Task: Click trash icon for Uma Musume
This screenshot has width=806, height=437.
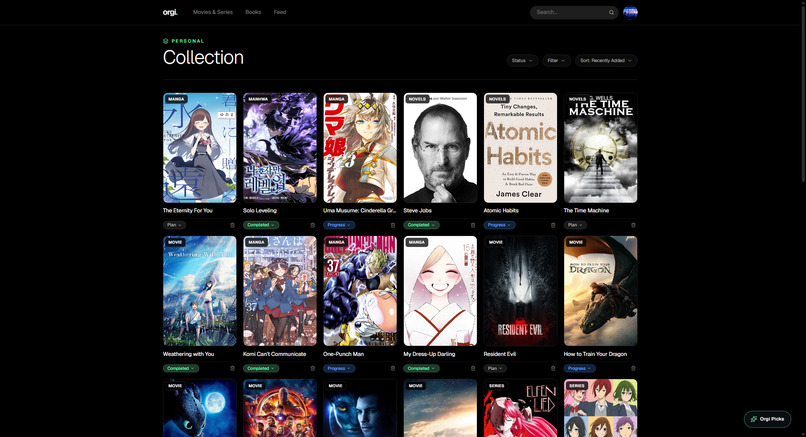Action: tap(393, 225)
